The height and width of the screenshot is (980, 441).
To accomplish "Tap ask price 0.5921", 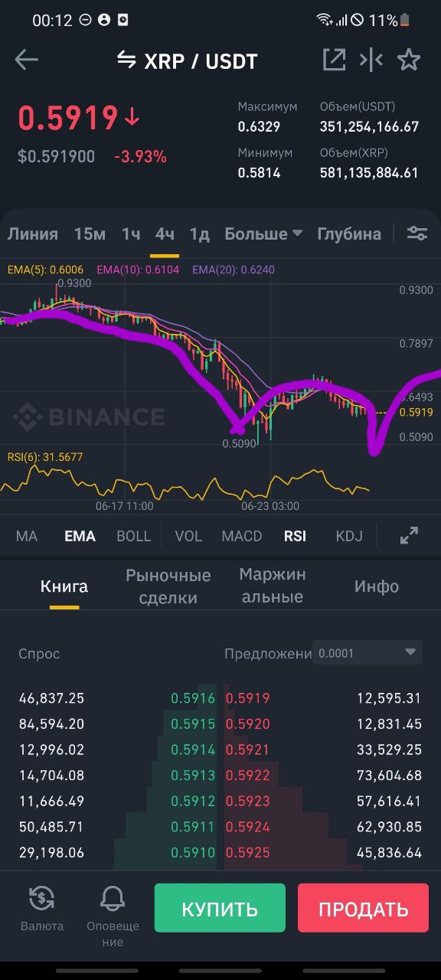I will coord(247,750).
